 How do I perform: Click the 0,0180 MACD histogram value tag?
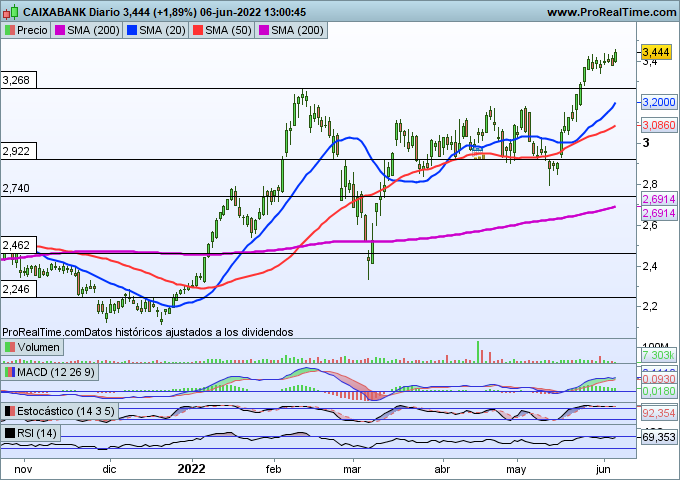click(659, 392)
